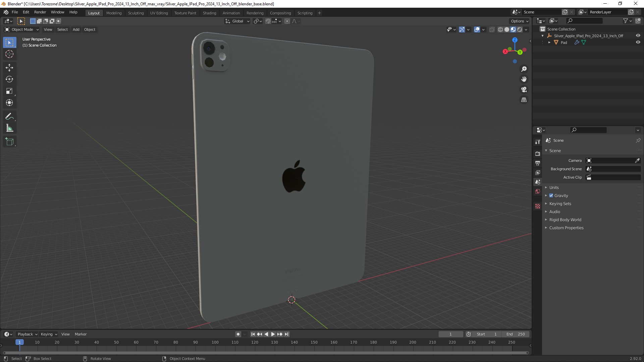Open the Keying dropdown in timeline
The height and width of the screenshot is (362, 644).
point(49,334)
